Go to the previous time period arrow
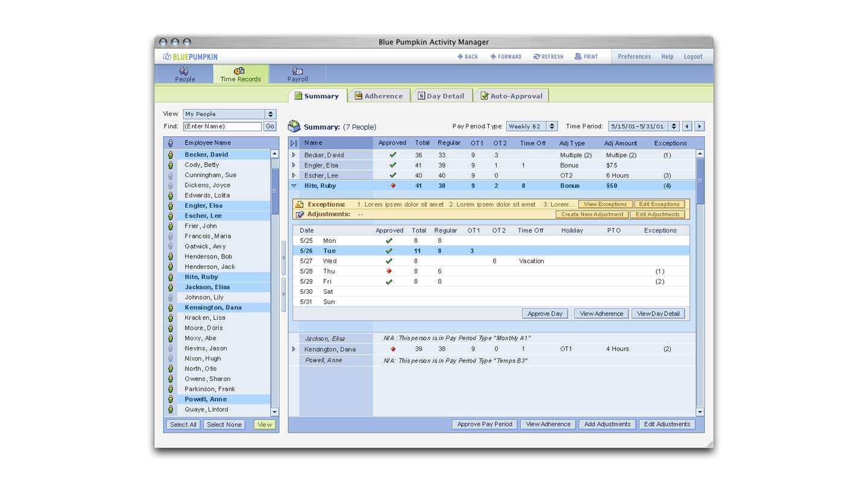The height and width of the screenshot is (488, 868). pyautogui.click(x=687, y=127)
